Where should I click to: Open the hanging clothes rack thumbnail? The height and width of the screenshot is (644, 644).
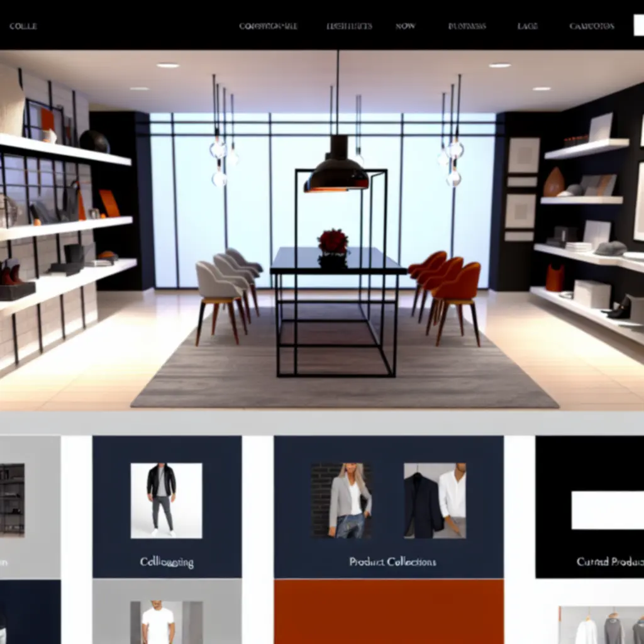tap(601, 625)
